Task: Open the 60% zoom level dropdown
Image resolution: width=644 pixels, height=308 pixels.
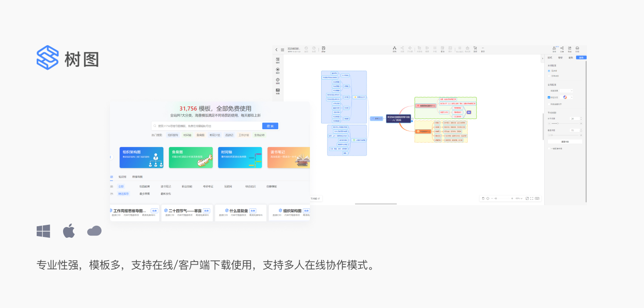Action: click(x=519, y=198)
